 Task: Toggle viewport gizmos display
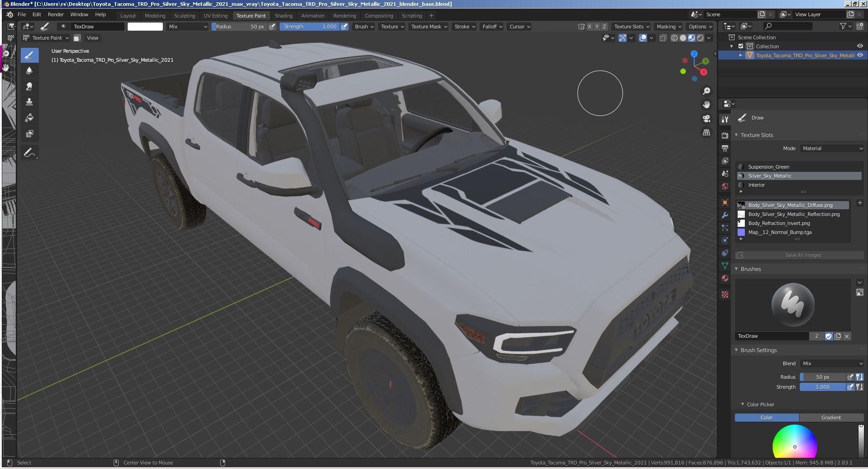tap(623, 38)
